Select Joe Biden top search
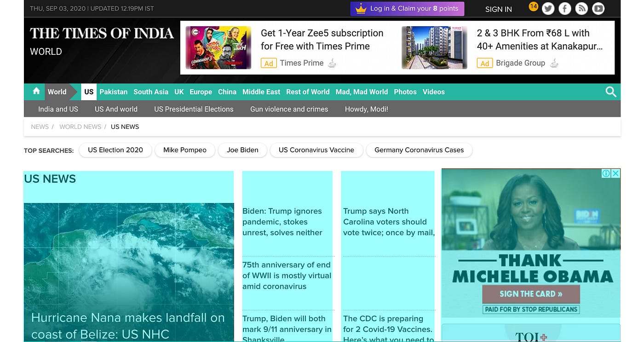Image resolution: width=644 pixels, height=342 pixels. click(242, 150)
